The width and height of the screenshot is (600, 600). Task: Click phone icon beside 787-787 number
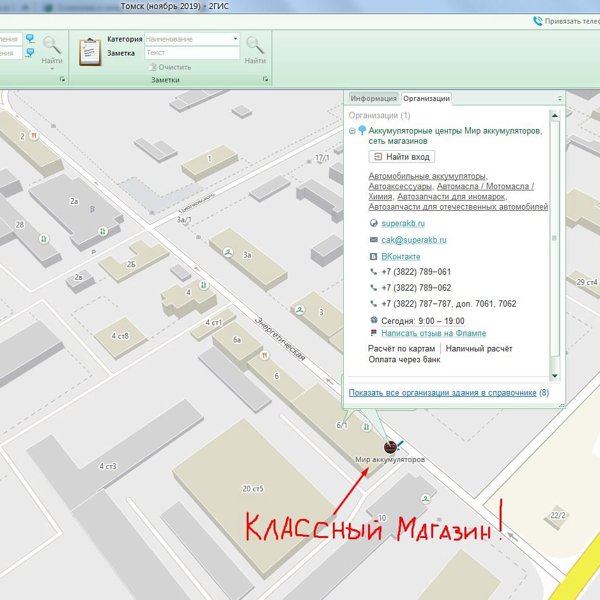(x=373, y=303)
